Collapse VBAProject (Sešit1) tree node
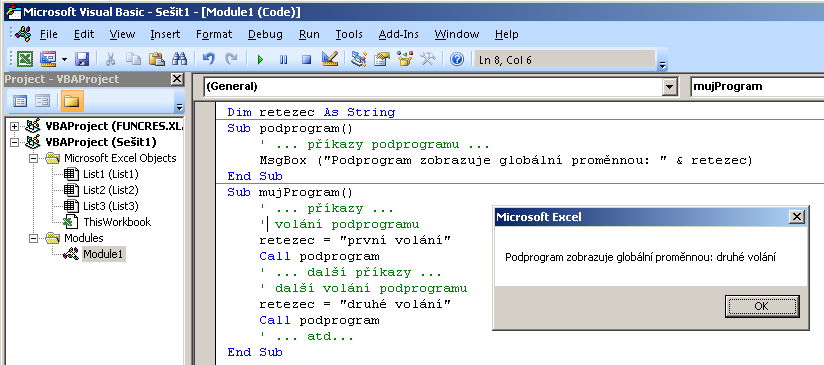 (x=14, y=142)
